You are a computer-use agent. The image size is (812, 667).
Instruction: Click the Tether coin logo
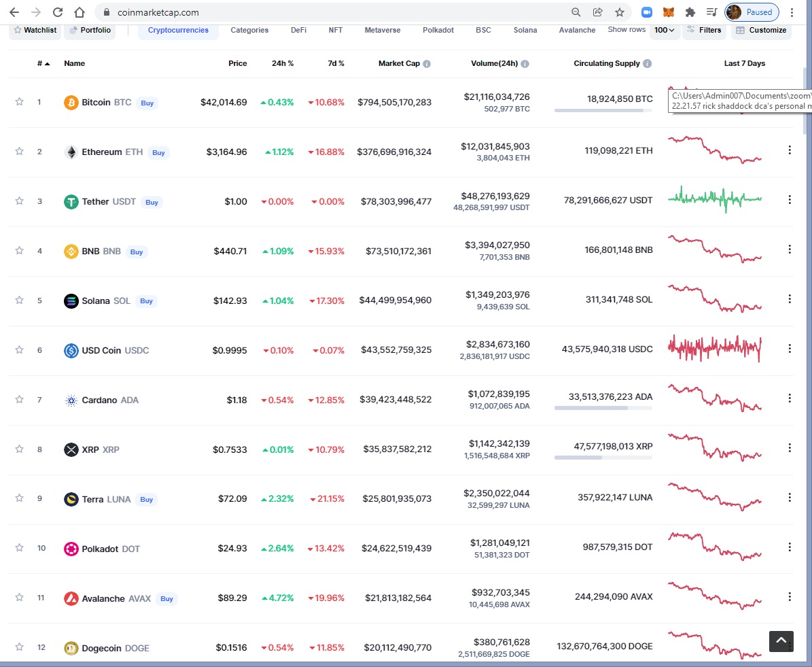(x=71, y=202)
